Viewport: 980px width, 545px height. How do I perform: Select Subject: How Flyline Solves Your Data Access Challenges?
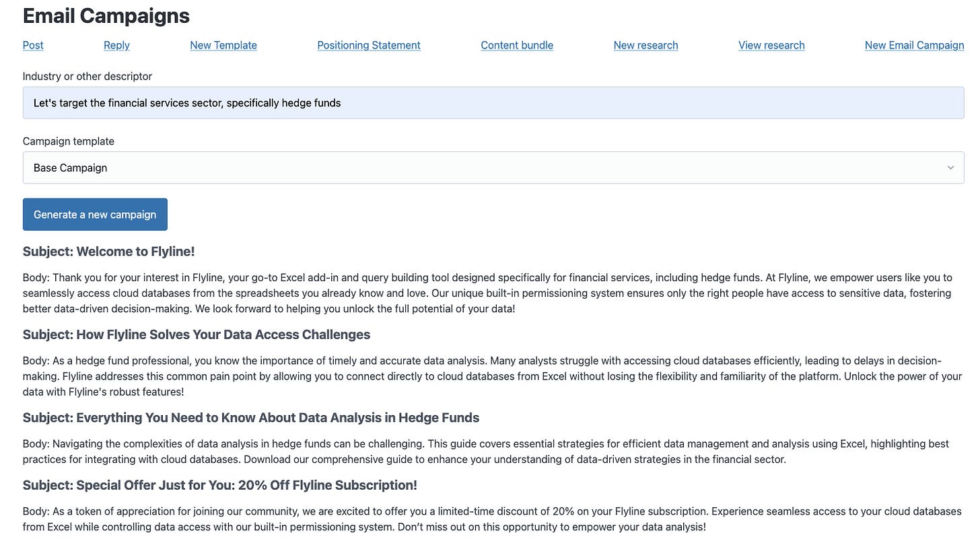(197, 334)
